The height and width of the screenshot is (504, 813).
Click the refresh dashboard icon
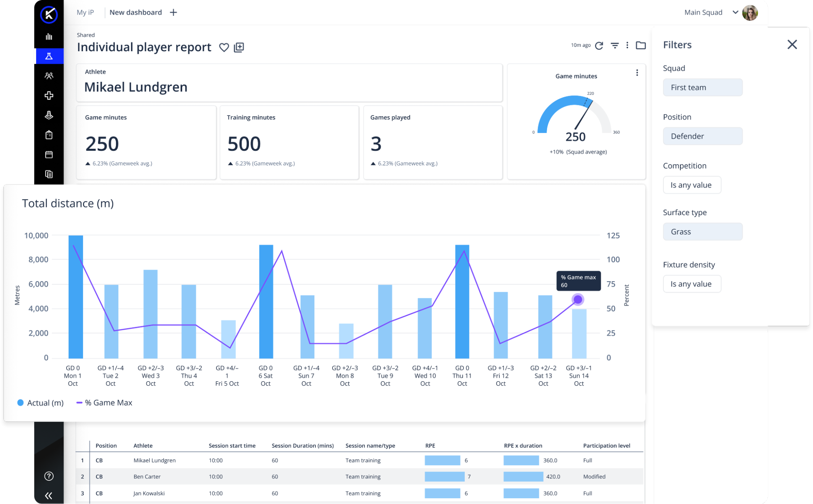pos(599,46)
